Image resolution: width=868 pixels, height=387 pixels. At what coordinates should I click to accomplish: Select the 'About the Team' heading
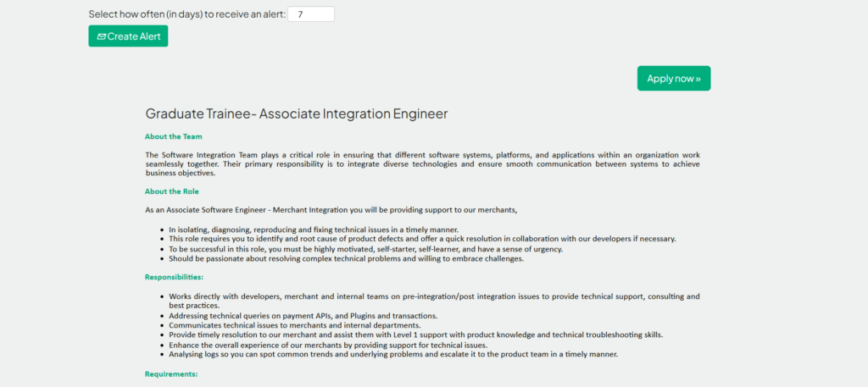173,136
